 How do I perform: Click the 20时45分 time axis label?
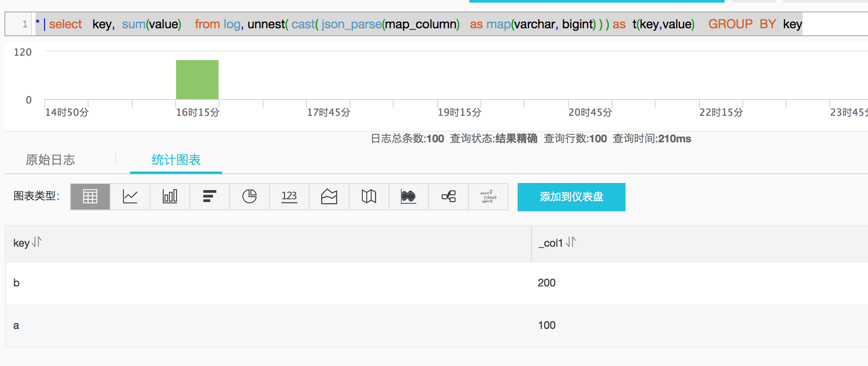pos(590,112)
